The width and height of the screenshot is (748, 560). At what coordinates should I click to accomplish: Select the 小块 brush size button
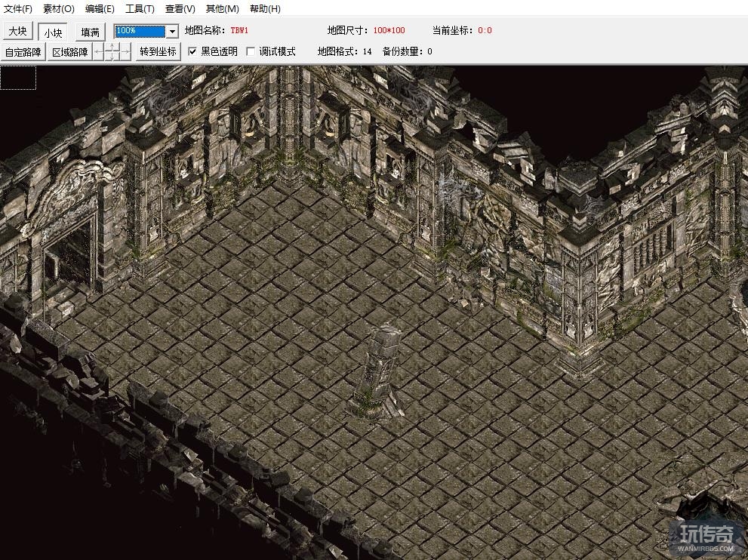(53, 32)
